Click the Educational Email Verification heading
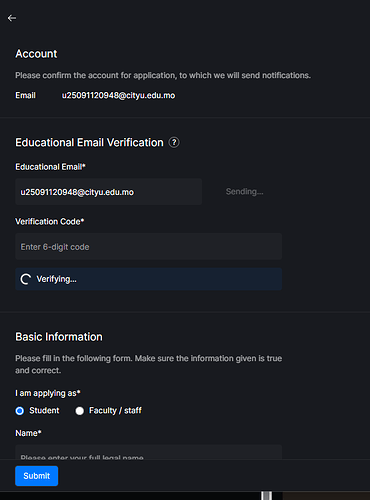The width and height of the screenshot is (370, 500). click(89, 143)
